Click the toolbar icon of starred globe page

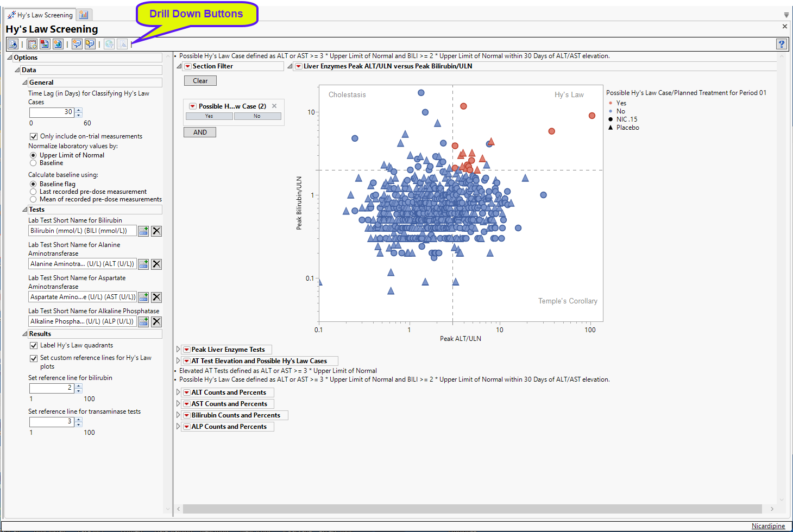tap(58, 44)
